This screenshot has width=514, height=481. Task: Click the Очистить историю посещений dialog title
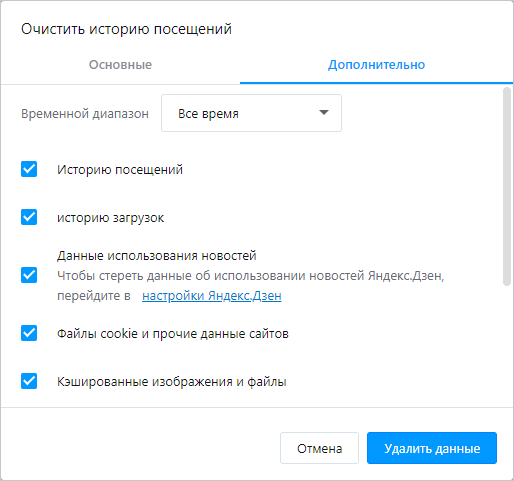click(126, 29)
